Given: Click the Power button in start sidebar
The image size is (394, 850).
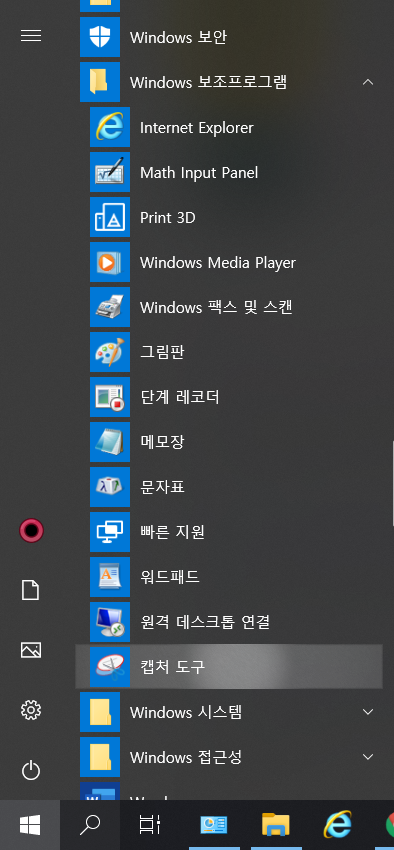Looking at the screenshot, I should (x=31, y=770).
